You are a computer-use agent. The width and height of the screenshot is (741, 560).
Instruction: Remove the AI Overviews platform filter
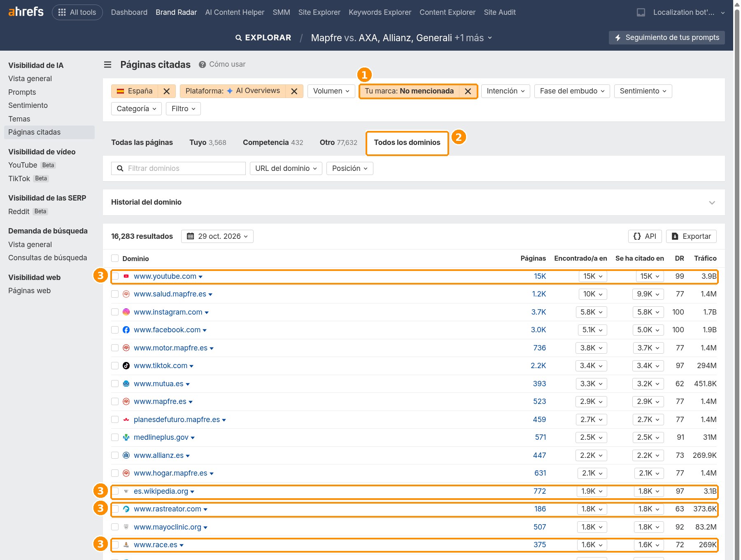pyautogui.click(x=294, y=91)
